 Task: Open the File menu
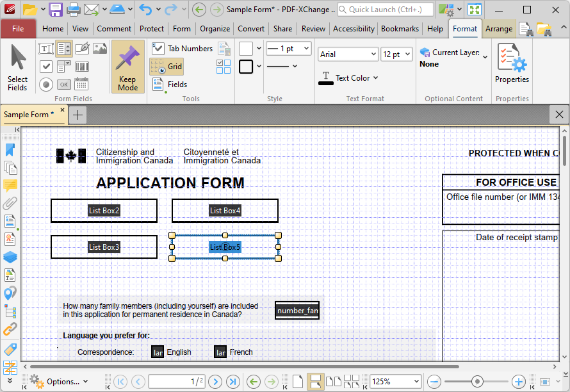point(18,29)
